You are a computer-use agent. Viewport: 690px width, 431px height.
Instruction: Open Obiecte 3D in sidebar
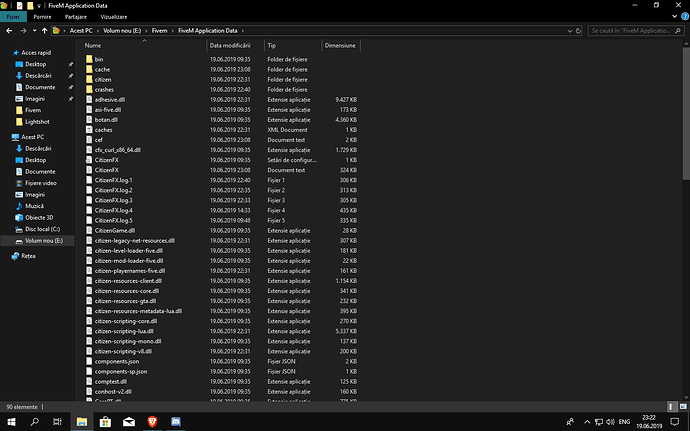tap(39, 217)
